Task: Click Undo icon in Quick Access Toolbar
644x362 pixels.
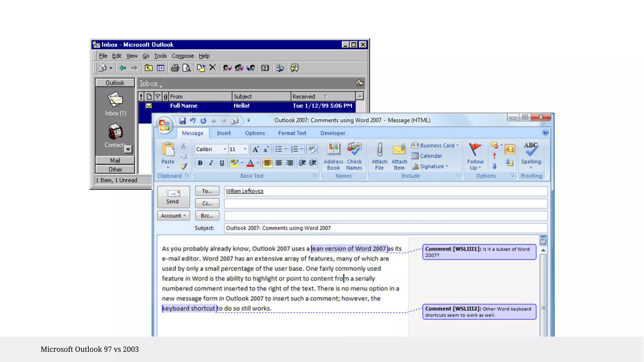Action: pyautogui.click(x=192, y=121)
